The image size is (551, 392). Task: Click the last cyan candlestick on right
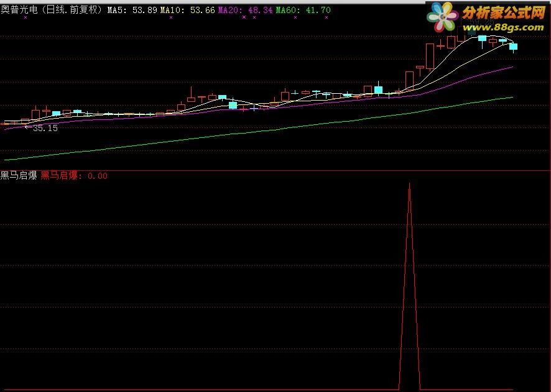point(514,47)
